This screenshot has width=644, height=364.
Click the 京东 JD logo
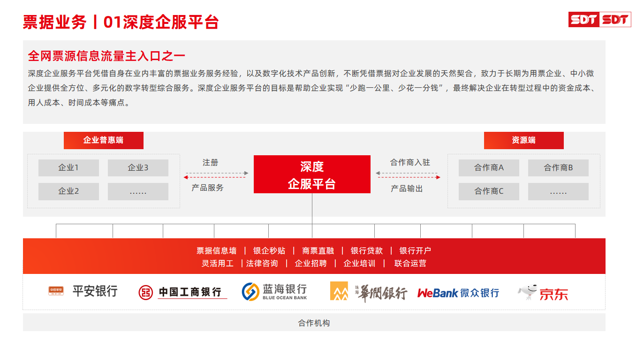click(543, 292)
